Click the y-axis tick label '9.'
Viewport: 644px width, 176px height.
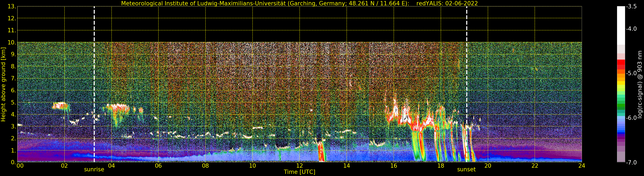(13, 54)
